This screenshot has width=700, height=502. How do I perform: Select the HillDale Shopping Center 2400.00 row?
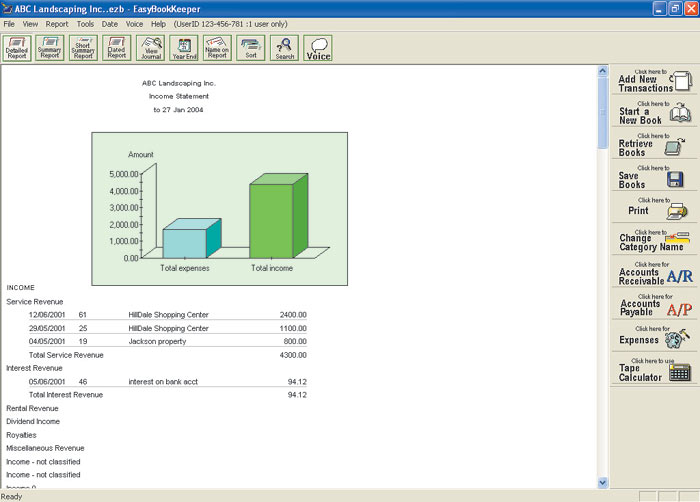(x=168, y=314)
